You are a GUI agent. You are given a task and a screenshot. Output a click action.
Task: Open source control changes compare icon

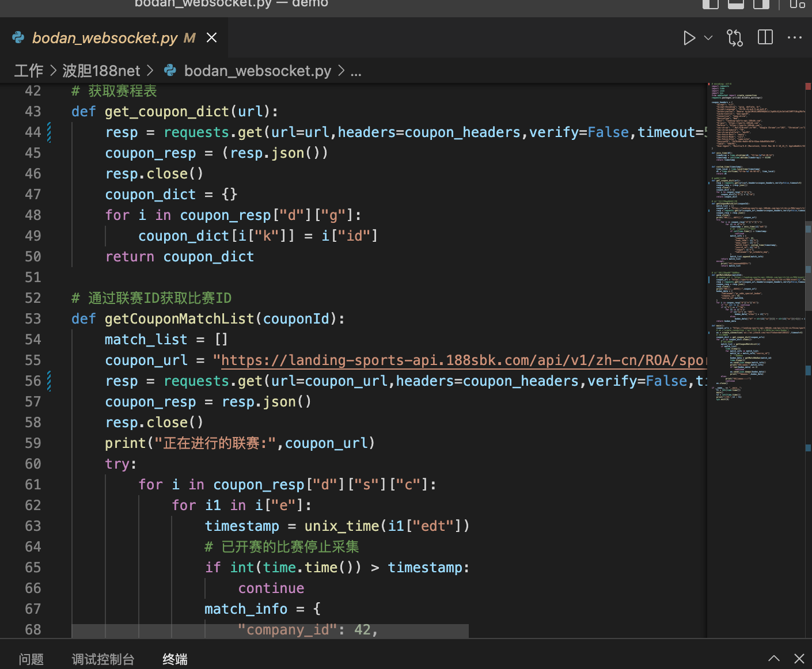[x=735, y=38]
